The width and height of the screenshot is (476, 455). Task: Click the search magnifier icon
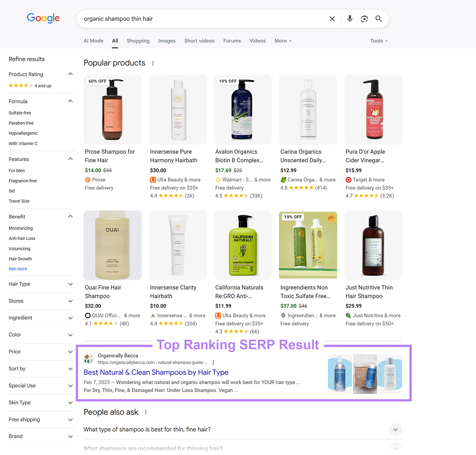point(378,18)
